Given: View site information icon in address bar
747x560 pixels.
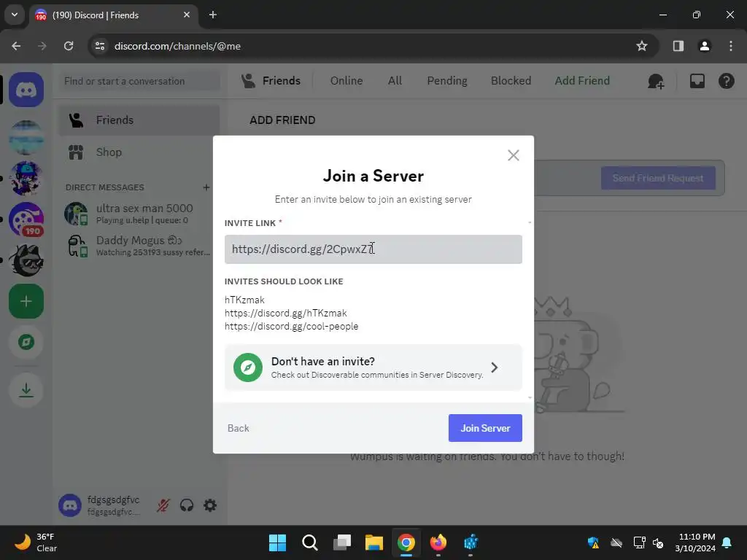Looking at the screenshot, I should (x=100, y=46).
